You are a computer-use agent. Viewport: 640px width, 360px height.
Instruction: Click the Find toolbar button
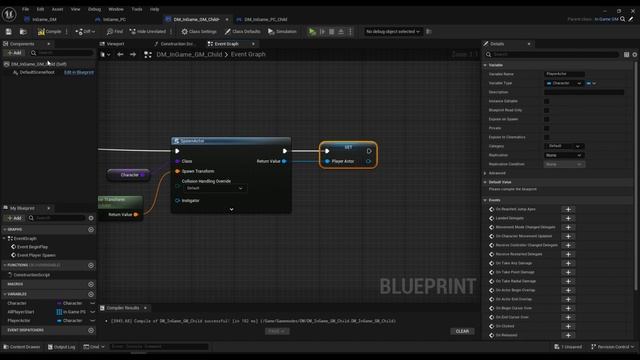[115, 31]
